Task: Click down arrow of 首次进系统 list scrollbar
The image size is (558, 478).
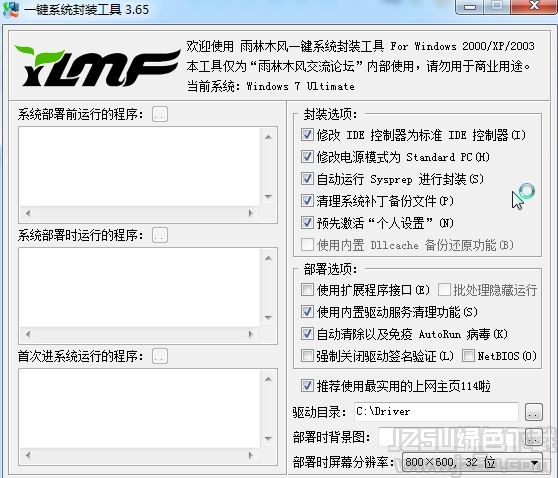Action: coord(269,438)
